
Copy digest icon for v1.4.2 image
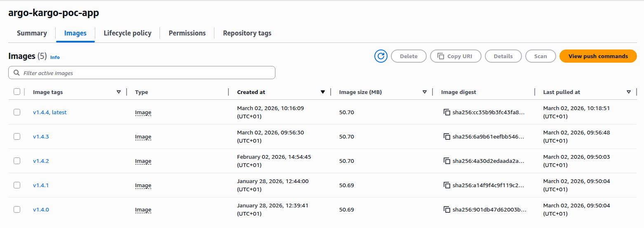(x=447, y=161)
